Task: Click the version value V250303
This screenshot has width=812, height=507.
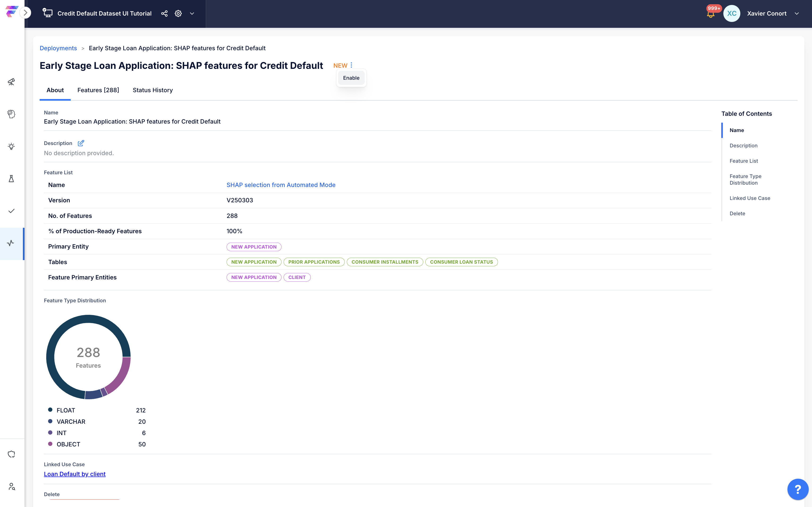Action: [240, 200]
